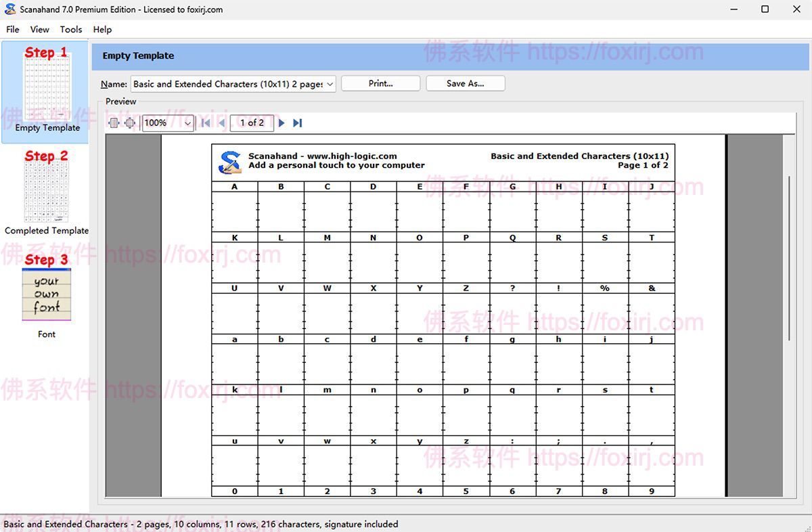Open the View menu
This screenshot has width=812, height=532.
click(x=39, y=29)
